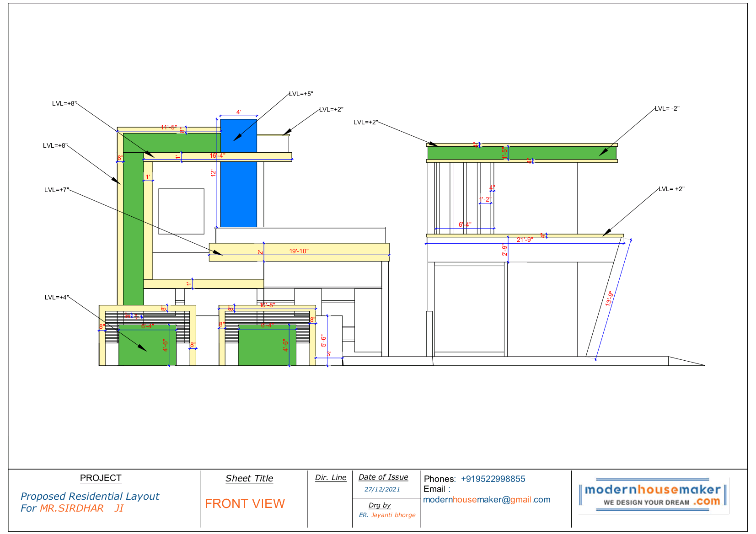Viewport: 756px width, 534px height.
Task: Click the 'Date of Issue' heading
Action: tap(383, 477)
